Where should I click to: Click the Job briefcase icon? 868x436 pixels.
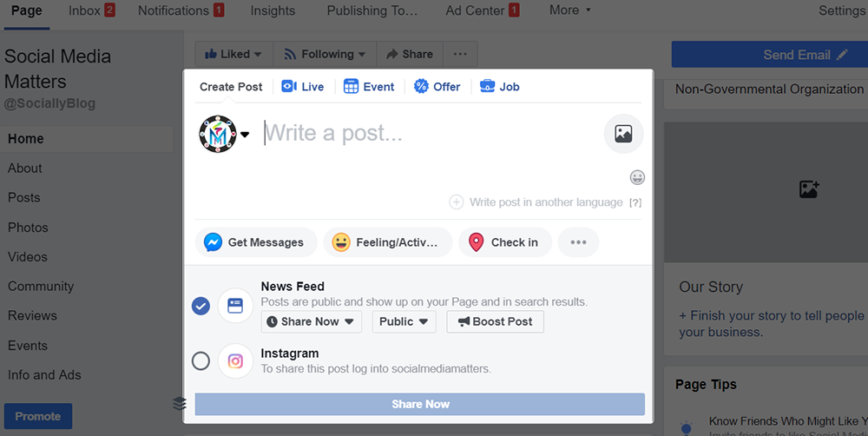(x=487, y=87)
